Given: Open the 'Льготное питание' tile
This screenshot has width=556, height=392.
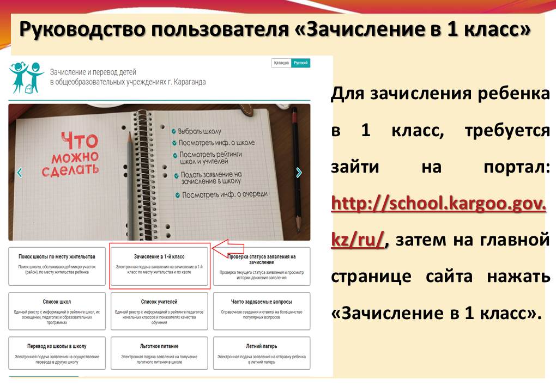Looking at the screenshot, I should 159,353.
